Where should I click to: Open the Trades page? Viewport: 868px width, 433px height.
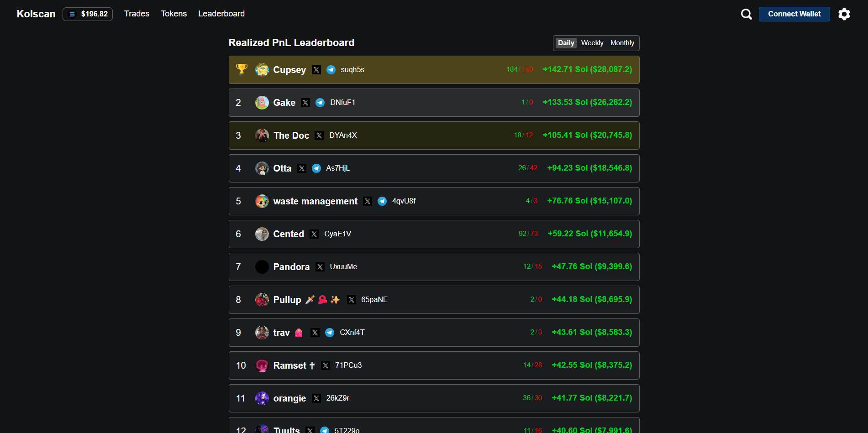pyautogui.click(x=137, y=14)
